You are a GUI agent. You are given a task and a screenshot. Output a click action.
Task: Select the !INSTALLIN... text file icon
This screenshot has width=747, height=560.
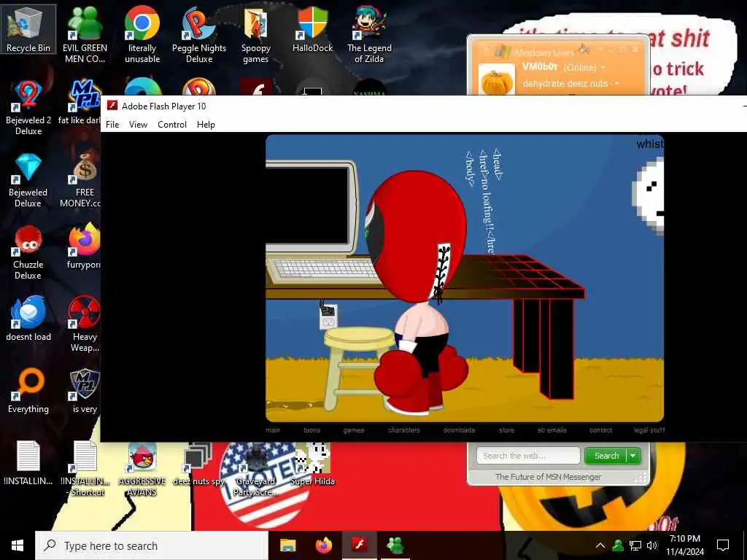[28, 462]
